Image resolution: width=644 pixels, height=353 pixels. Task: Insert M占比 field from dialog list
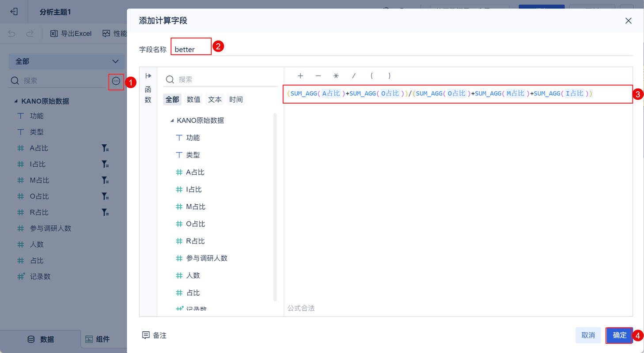196,207
